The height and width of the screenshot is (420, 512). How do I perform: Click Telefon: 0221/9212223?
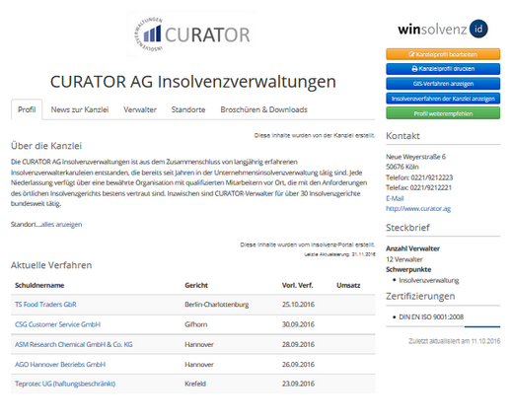pyautogui.click(x=419, y=177)
